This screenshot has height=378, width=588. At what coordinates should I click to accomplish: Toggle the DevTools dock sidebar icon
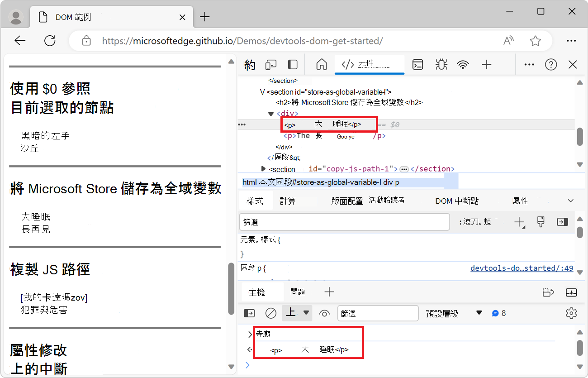[x=293, y=65]
